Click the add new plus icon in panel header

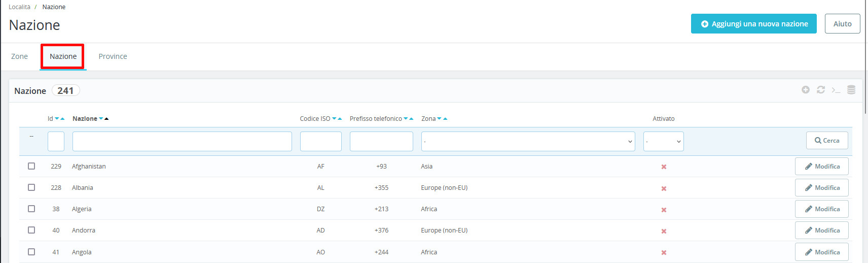tap(806, 90)
